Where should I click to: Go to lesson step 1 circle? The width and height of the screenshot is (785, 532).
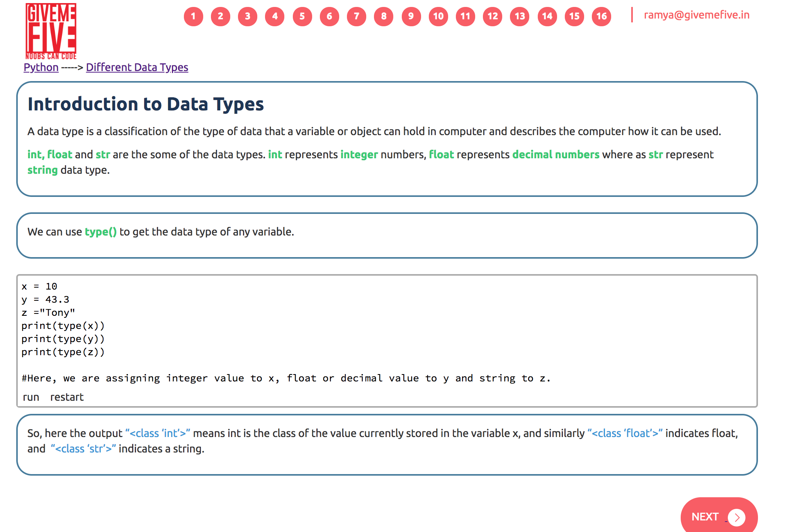click(193, 17)
